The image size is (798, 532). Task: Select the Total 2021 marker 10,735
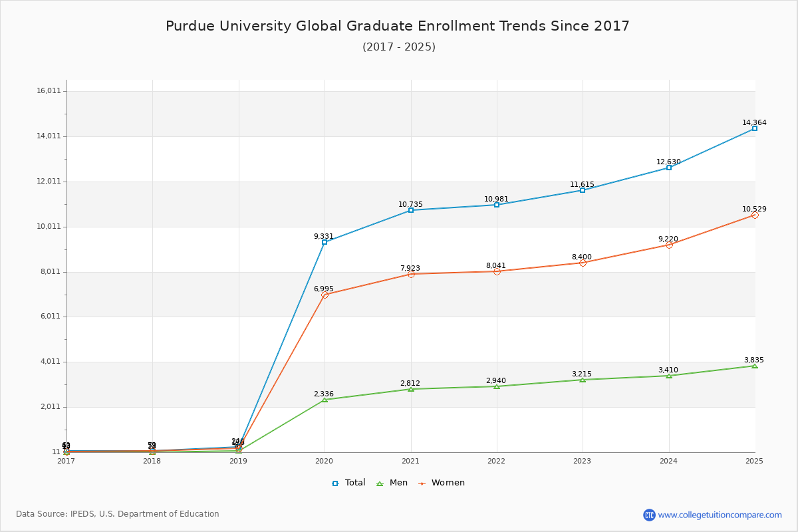click(411, 210)
